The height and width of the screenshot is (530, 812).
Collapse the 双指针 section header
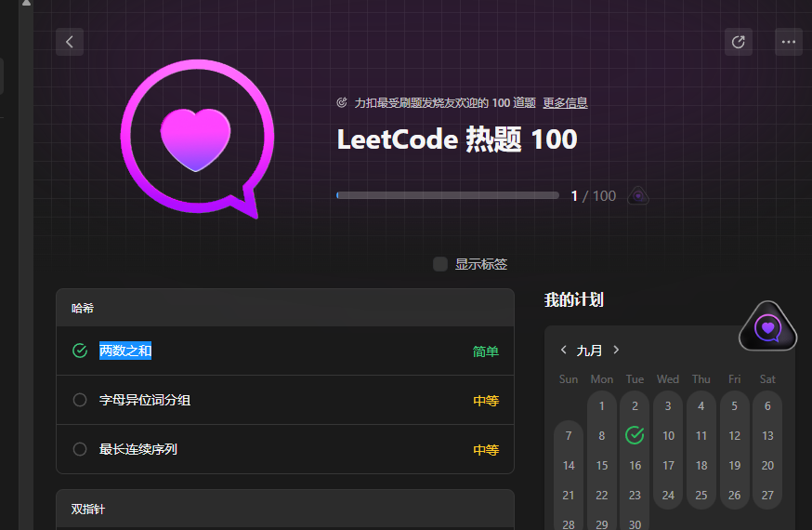coord(285,509)
